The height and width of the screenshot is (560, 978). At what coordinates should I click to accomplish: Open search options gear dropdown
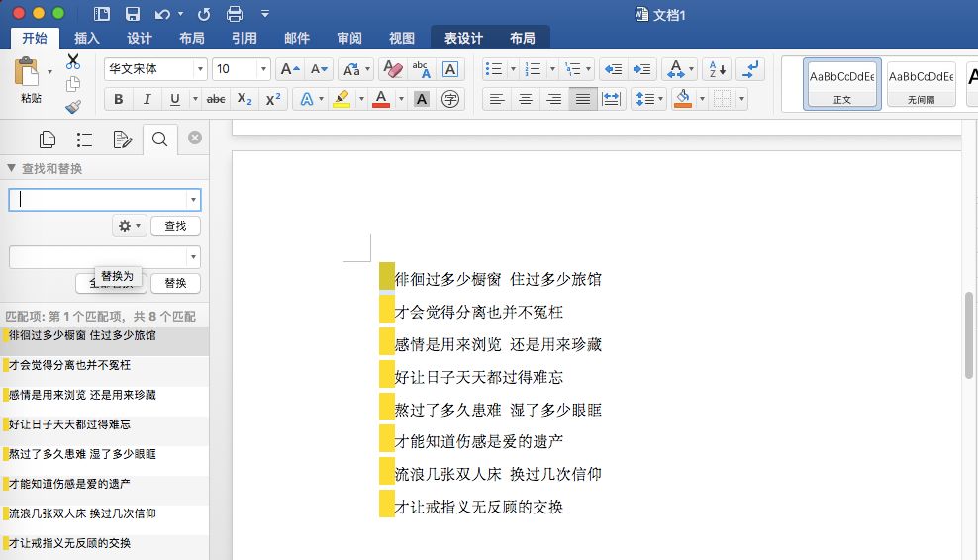[x=130, y=226]
